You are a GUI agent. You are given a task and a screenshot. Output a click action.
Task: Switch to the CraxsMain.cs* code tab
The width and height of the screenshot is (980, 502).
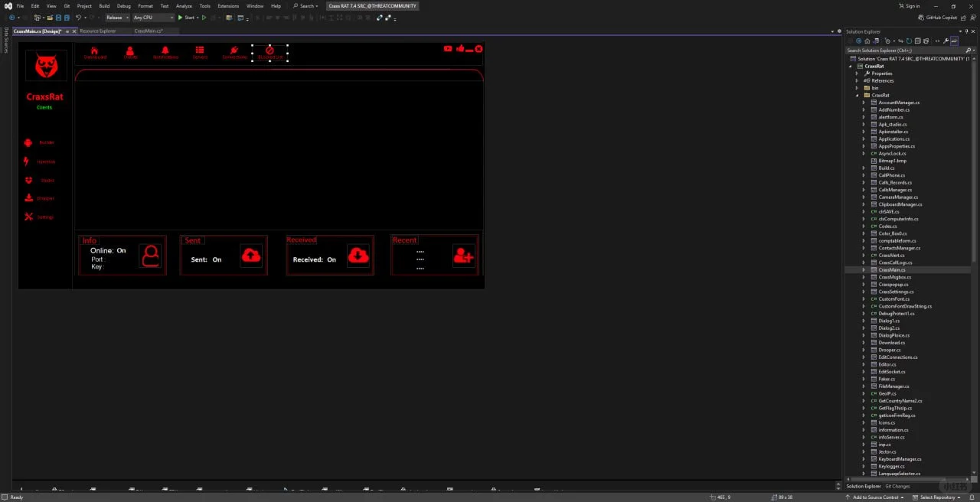tap(149, 31)
